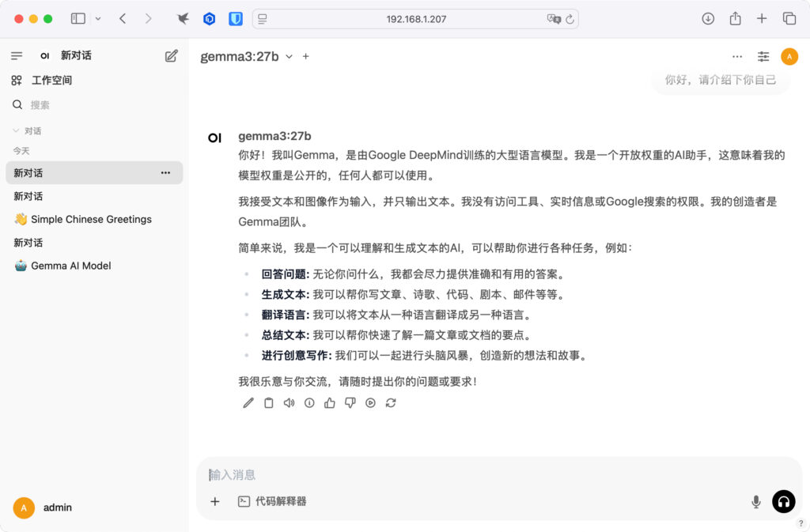Open the attachment plus menu in the message box

tap(215, 501)
